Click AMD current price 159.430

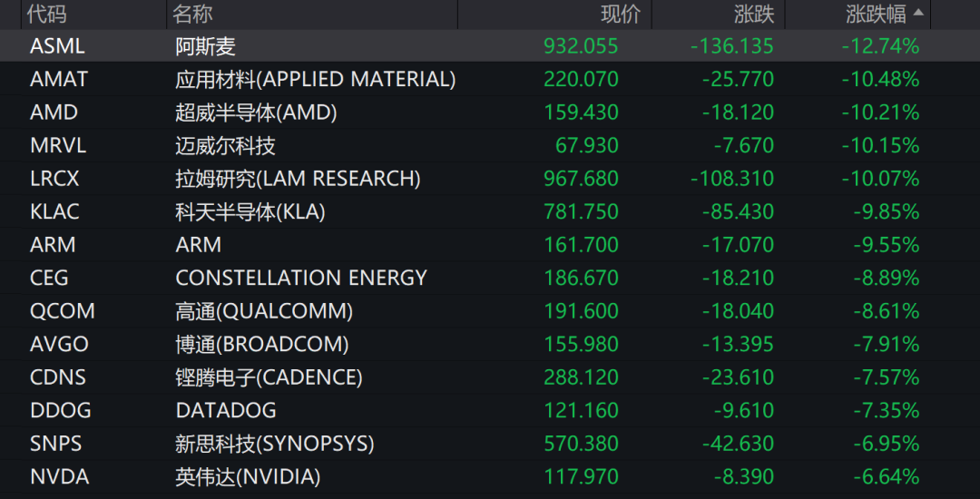tap(581, 113)
